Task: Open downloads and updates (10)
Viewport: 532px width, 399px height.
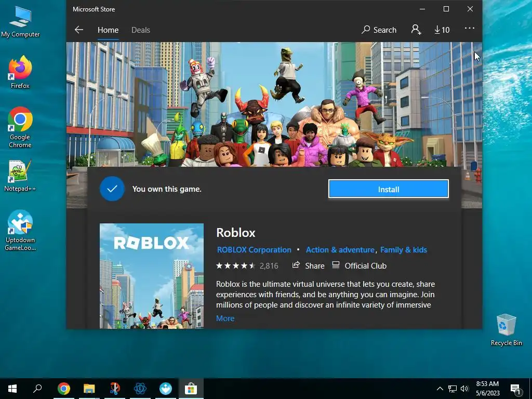Action: pyautogui.click(x=442, y=30)
